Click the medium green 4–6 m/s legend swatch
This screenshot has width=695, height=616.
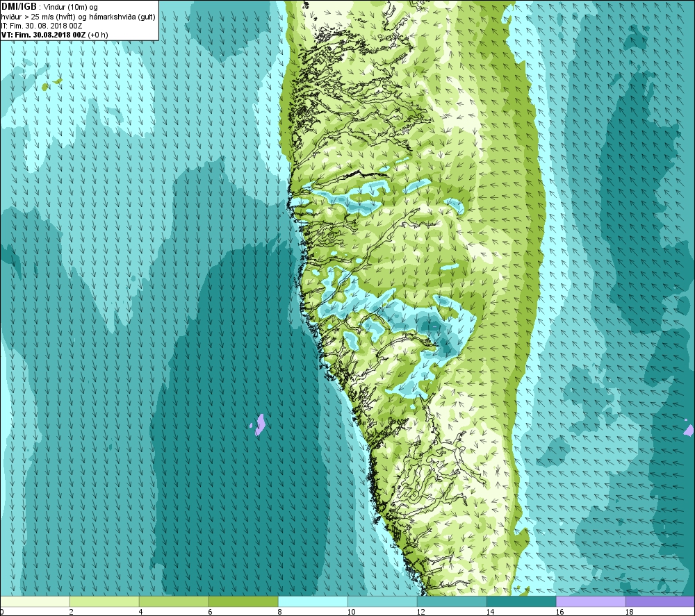(174, 601)
